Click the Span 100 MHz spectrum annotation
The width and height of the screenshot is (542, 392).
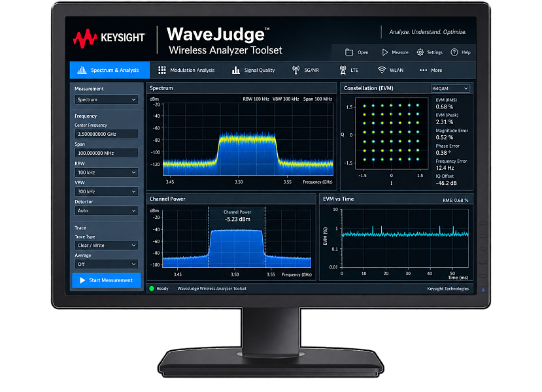click(317, 99)
